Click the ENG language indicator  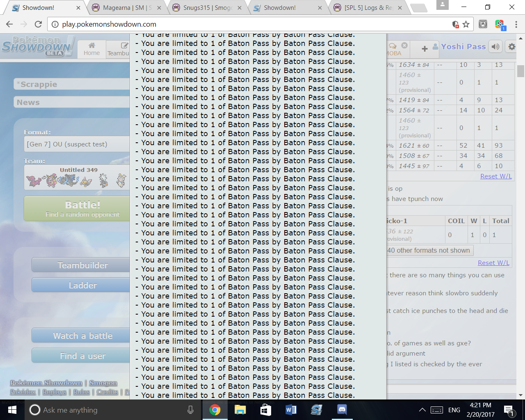[x=454, y=410]
